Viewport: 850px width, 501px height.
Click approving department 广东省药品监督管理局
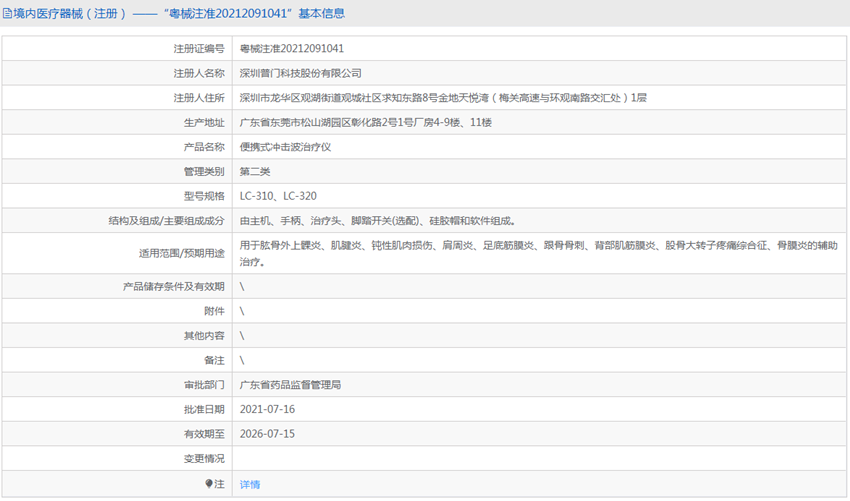click(x=290, y=385)
